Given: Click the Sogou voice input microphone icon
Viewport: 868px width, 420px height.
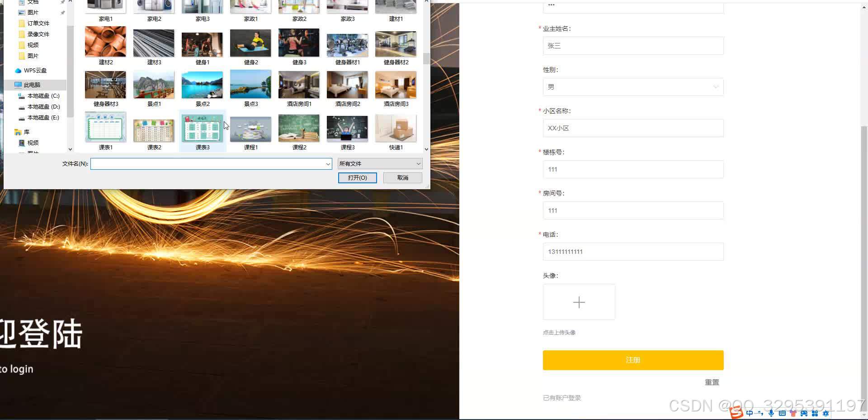Looking at the screenshot, I should [771, 413].
